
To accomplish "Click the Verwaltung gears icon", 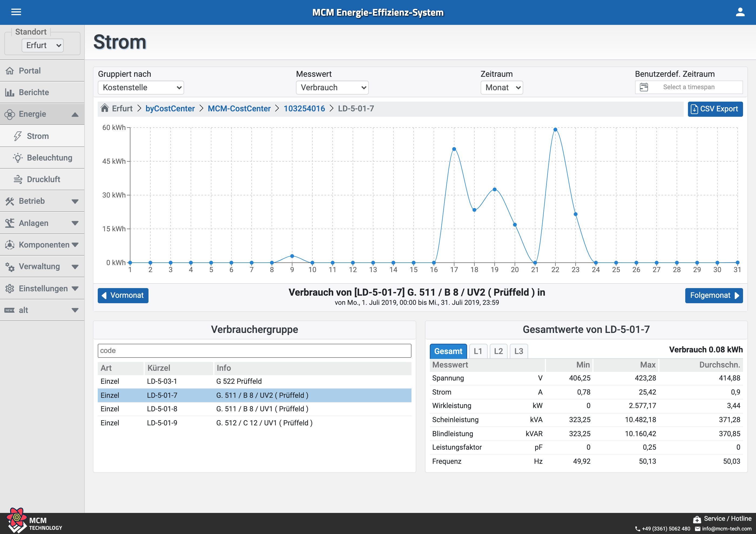I will coord(10,267).
